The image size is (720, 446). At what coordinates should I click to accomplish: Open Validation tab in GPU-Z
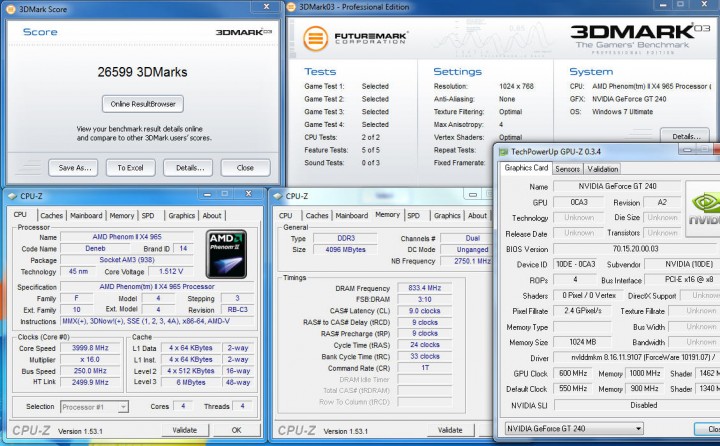(602, 169)
